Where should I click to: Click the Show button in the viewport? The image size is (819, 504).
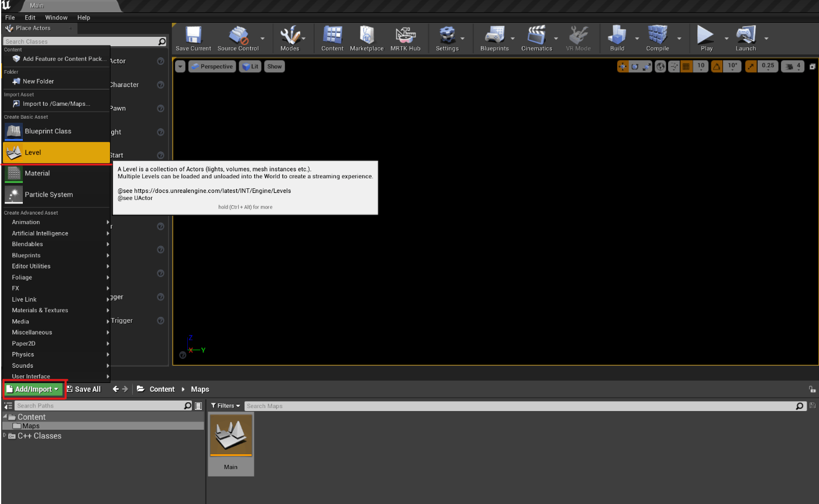(274, 66)
